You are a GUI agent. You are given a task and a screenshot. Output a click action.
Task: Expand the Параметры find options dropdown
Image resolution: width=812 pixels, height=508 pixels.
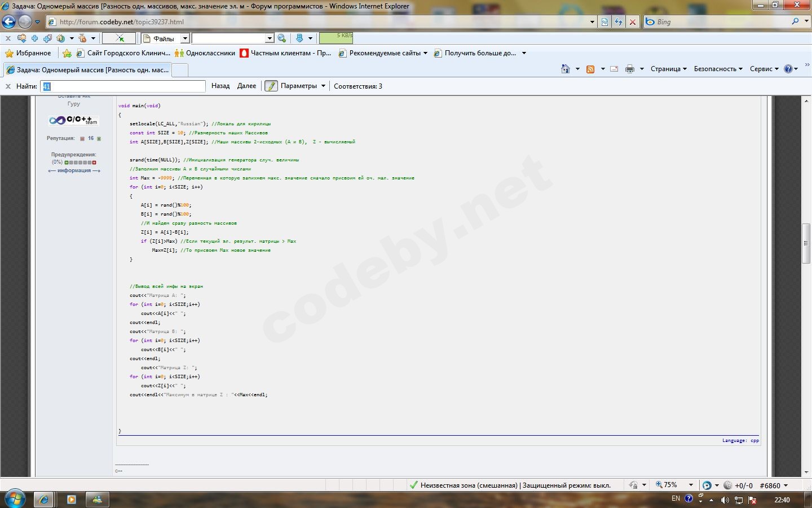click(323, 86)
